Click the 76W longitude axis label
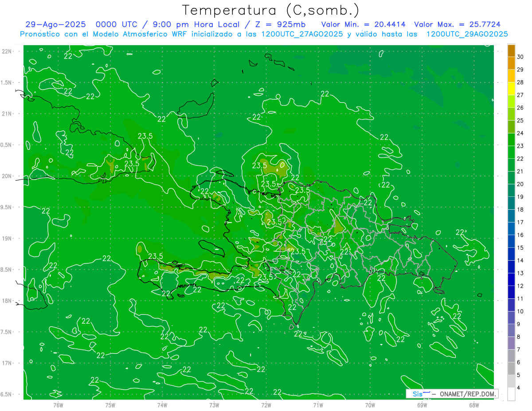The height and width of the screenshot is (411, 532). click(58, 405)
